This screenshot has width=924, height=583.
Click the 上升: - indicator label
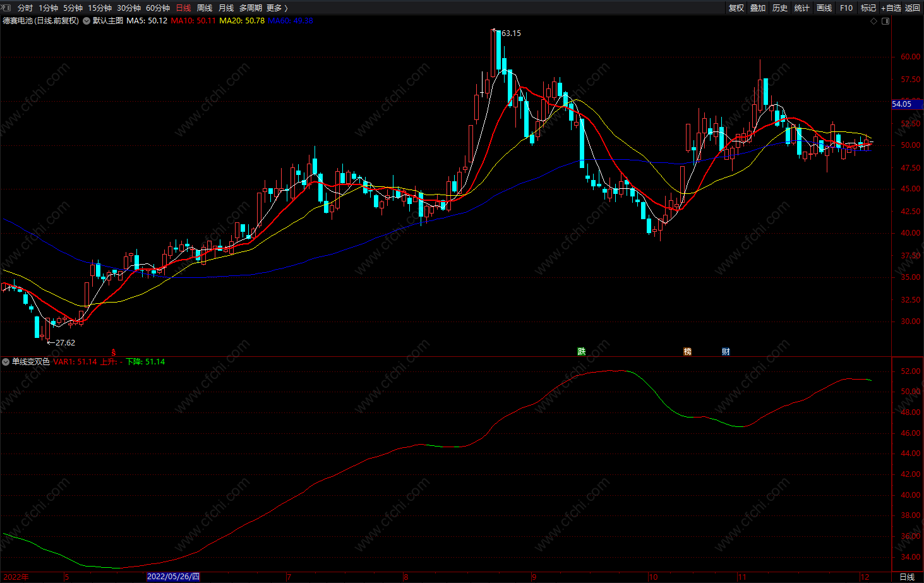pyautogui.click(x=112, y=362)
